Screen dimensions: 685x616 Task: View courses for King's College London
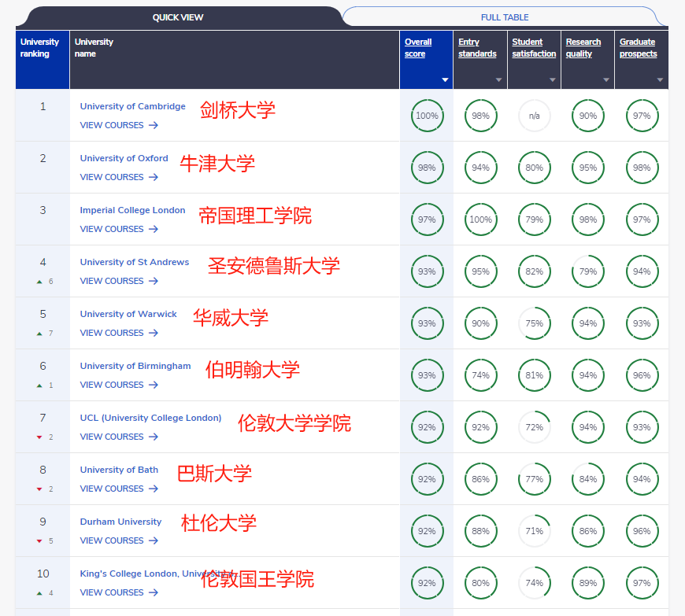click(x=119, y=593)
